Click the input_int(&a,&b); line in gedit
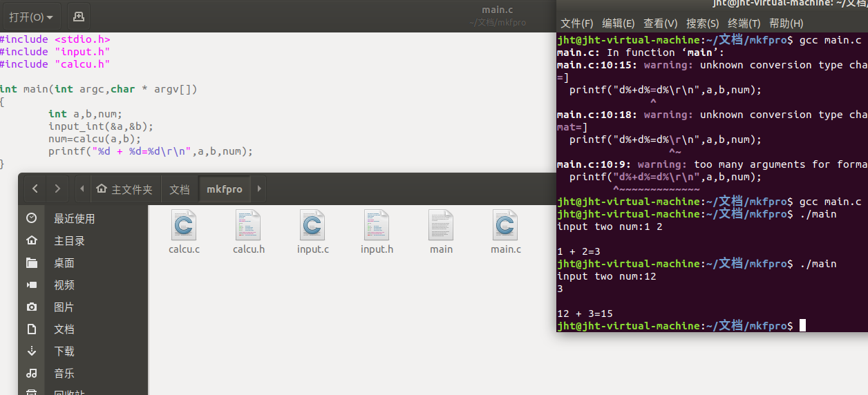 (x=101, y=126)
